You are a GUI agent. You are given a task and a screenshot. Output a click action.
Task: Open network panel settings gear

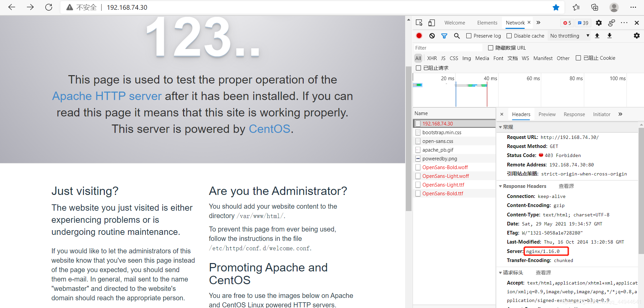click(637, 36)
